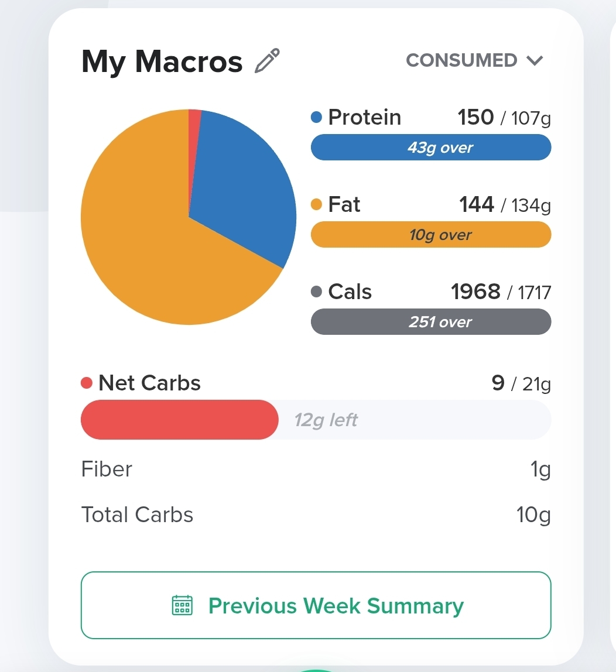Click the gray '251 over' calories bar
Screen dimensions: 616x672
tap(431, 322)
